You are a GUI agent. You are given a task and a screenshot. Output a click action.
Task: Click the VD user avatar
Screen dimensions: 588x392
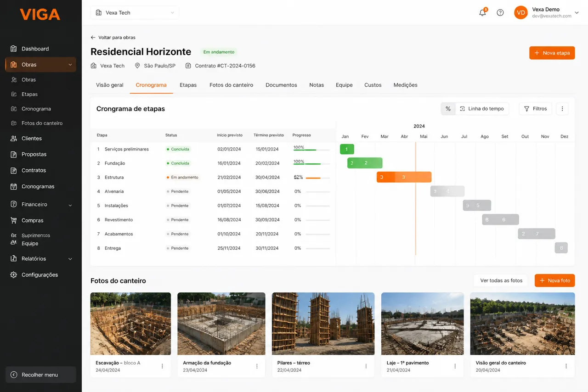click(521, 13)
